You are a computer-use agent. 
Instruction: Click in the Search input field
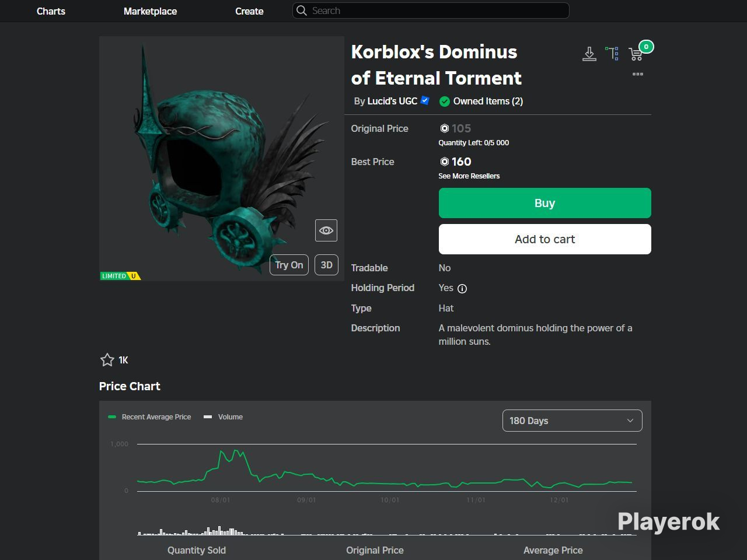(431, 10)
